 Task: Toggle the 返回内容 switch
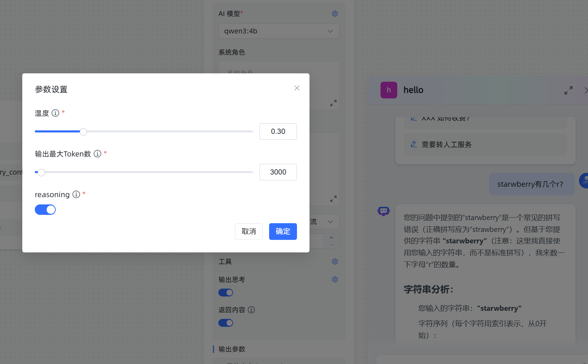226,323
